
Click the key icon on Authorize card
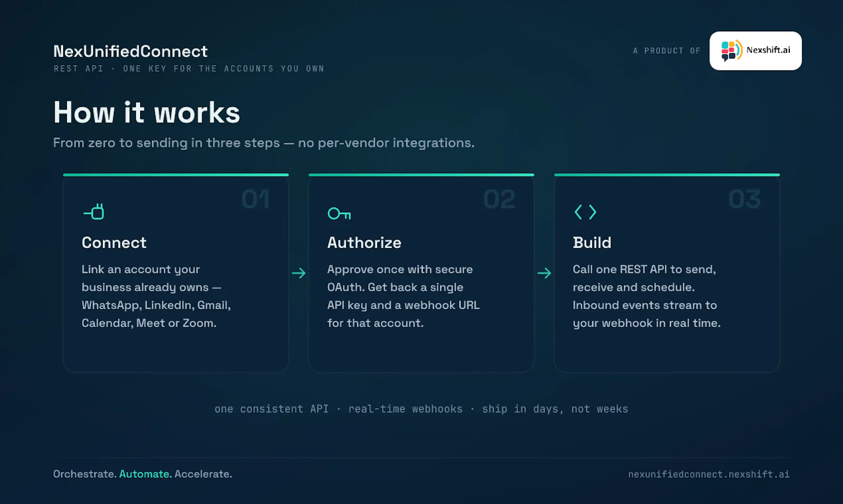coord(339,213)
